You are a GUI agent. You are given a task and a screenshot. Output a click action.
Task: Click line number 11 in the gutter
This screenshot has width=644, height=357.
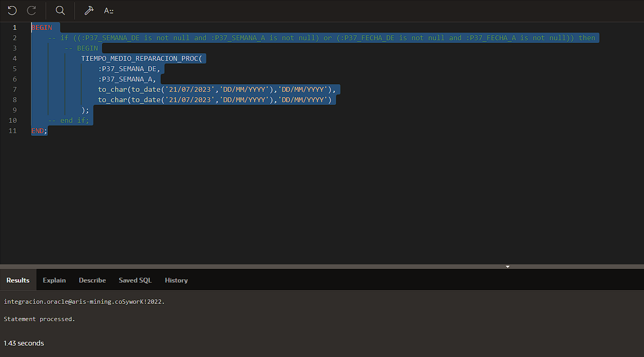12,131
